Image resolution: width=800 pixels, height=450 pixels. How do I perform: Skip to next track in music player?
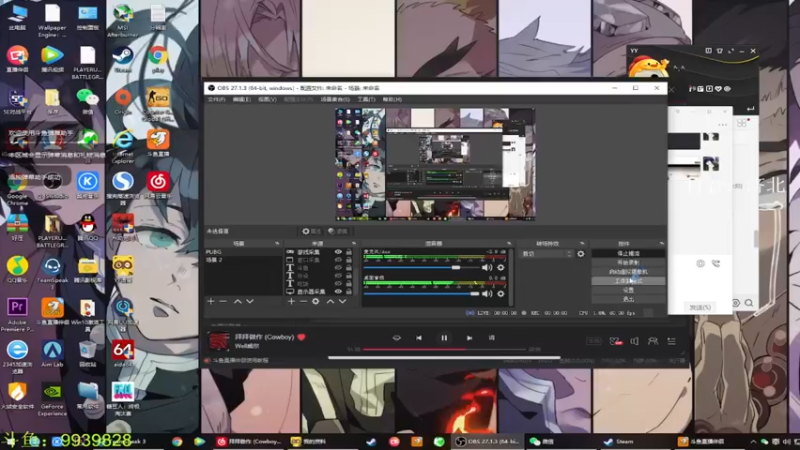469,338
